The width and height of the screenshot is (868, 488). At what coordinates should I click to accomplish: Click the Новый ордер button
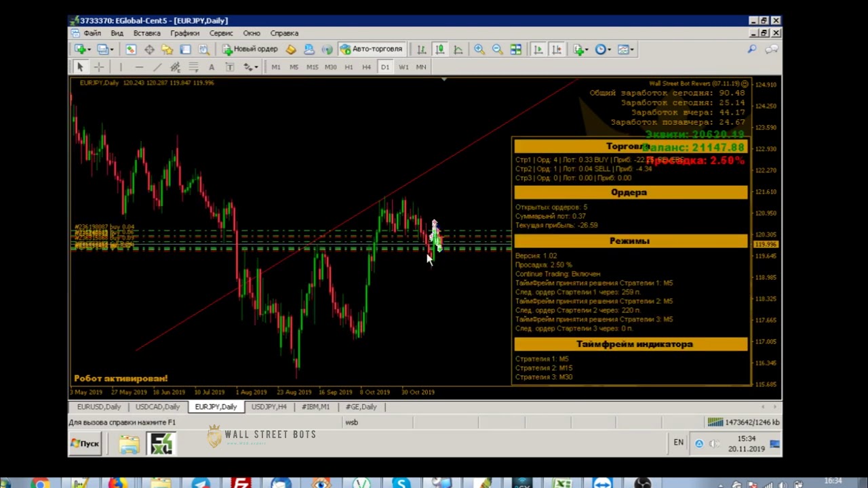coord(250,49)
